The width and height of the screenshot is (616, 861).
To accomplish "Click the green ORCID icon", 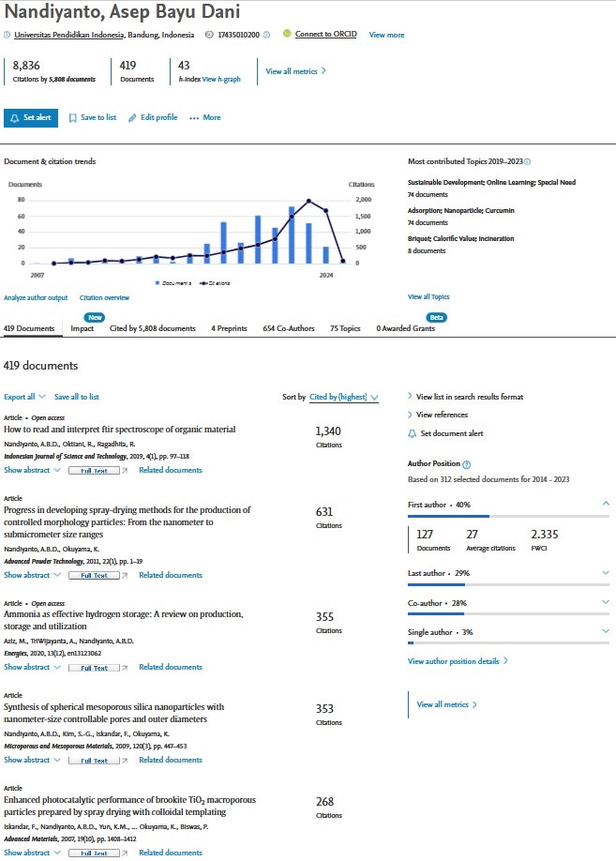I will [287, 34].
